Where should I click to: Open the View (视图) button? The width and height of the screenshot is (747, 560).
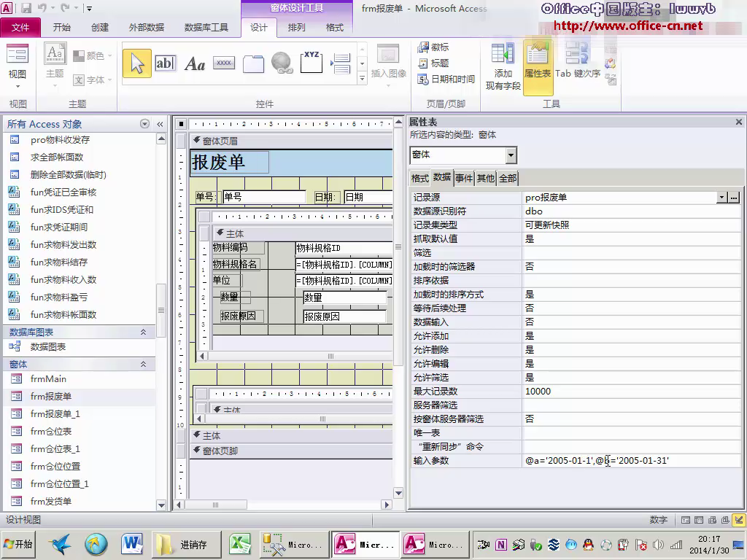point(18,66)
